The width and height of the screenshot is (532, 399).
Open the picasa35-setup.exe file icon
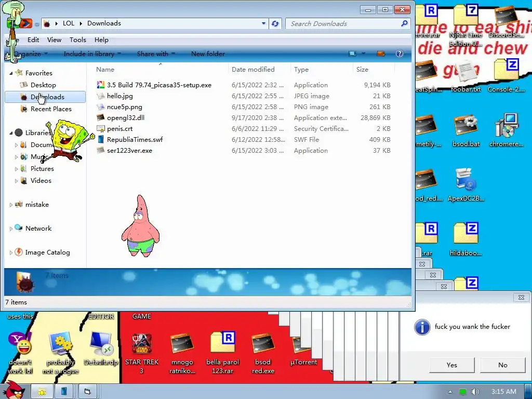[100, 85]
